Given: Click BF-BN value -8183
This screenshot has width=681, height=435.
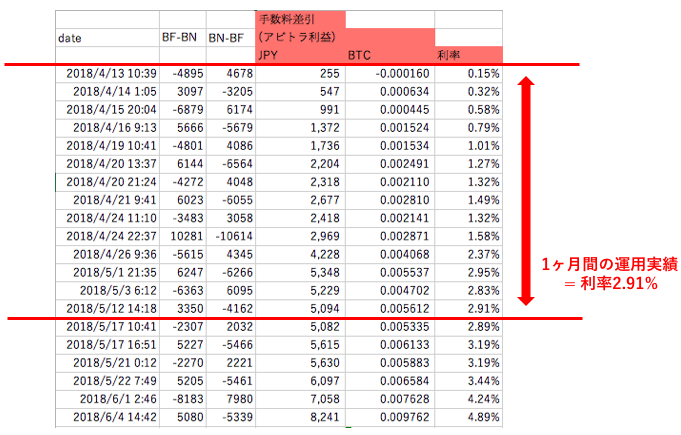Looking at the screenshot, I should (x=183, y=399).
